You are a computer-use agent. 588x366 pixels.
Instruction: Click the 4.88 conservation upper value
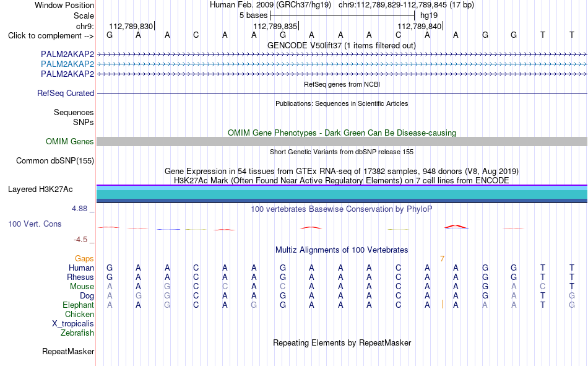[79, 208]
